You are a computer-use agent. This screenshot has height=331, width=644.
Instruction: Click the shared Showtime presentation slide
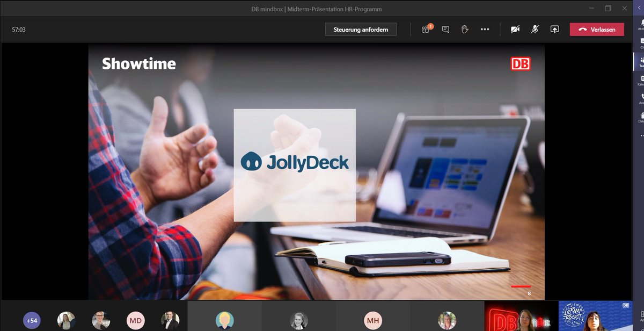(317, 172)
